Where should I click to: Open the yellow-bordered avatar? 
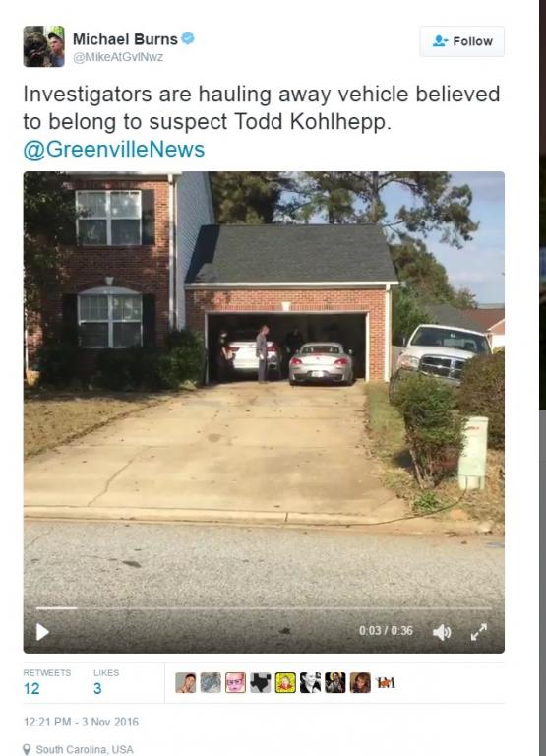(x=285, y=683)
